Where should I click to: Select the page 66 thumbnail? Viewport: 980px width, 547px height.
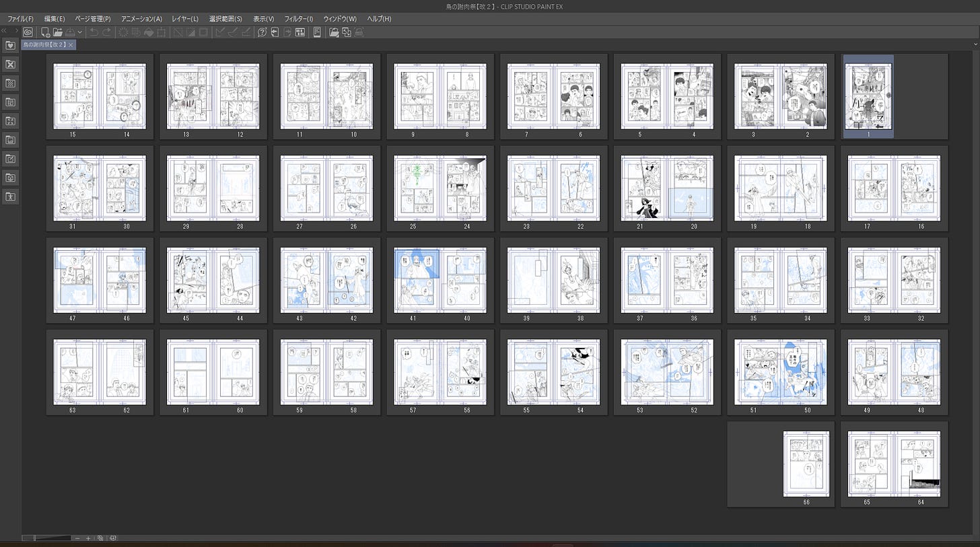click(806, 464)
